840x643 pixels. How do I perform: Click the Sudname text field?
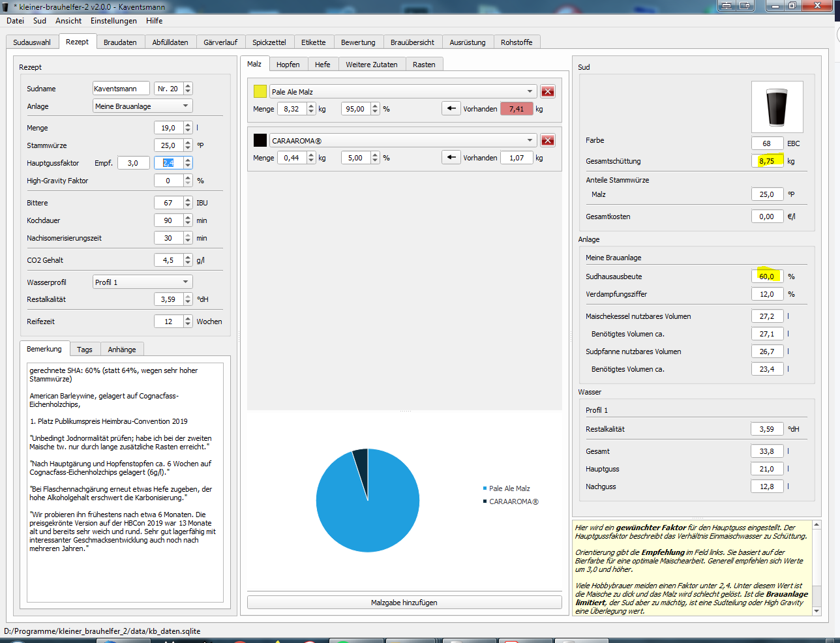(x=121, y=88)
